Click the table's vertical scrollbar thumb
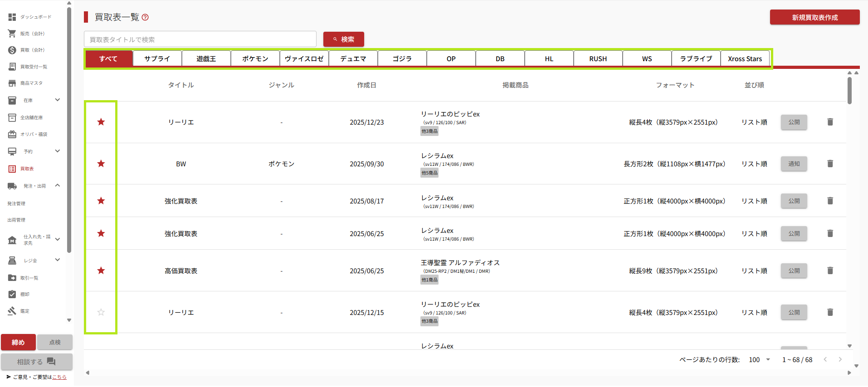The height and width of the screenshot is (387, 868). (849, 91)
